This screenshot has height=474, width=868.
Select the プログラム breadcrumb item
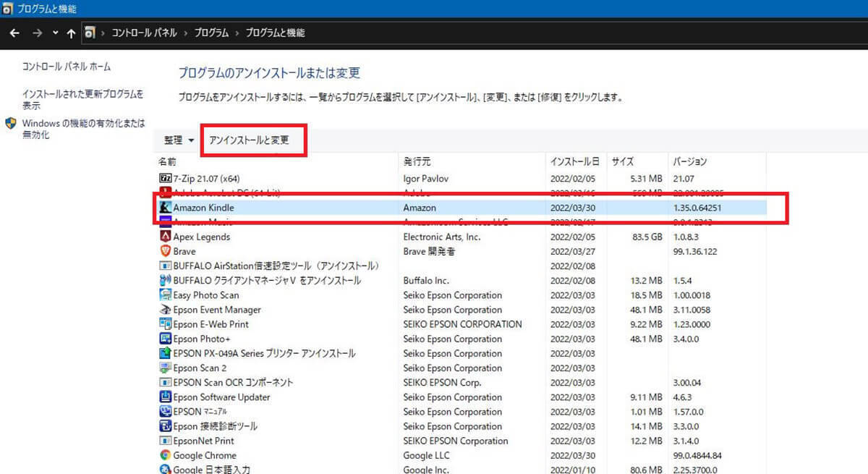click(x=212, y=33)
